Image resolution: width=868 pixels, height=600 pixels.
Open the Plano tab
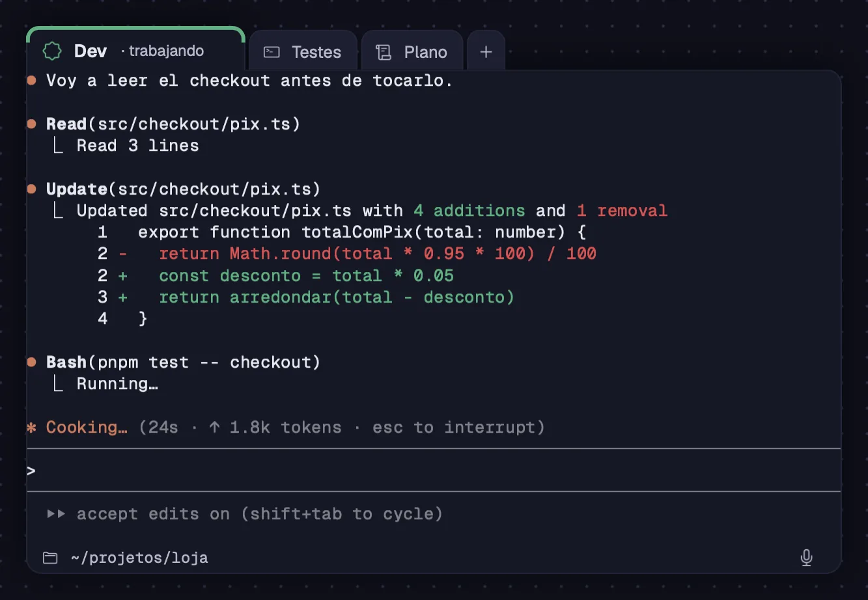(x=412, y=51)
